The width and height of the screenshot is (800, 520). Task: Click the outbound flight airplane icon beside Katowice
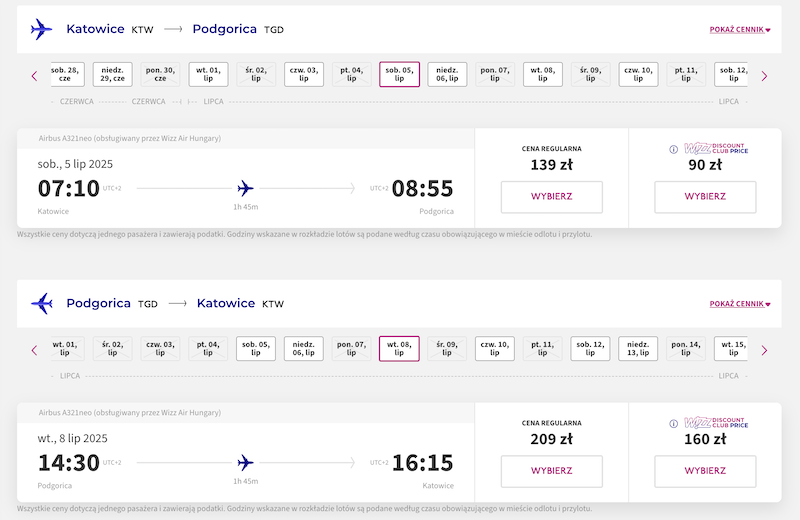41,29
